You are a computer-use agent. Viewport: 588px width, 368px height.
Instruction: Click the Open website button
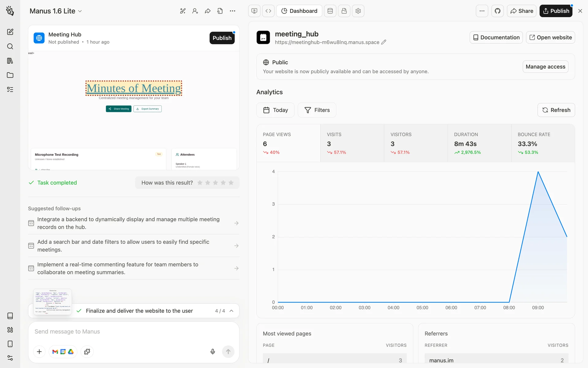tap(550, 37)
